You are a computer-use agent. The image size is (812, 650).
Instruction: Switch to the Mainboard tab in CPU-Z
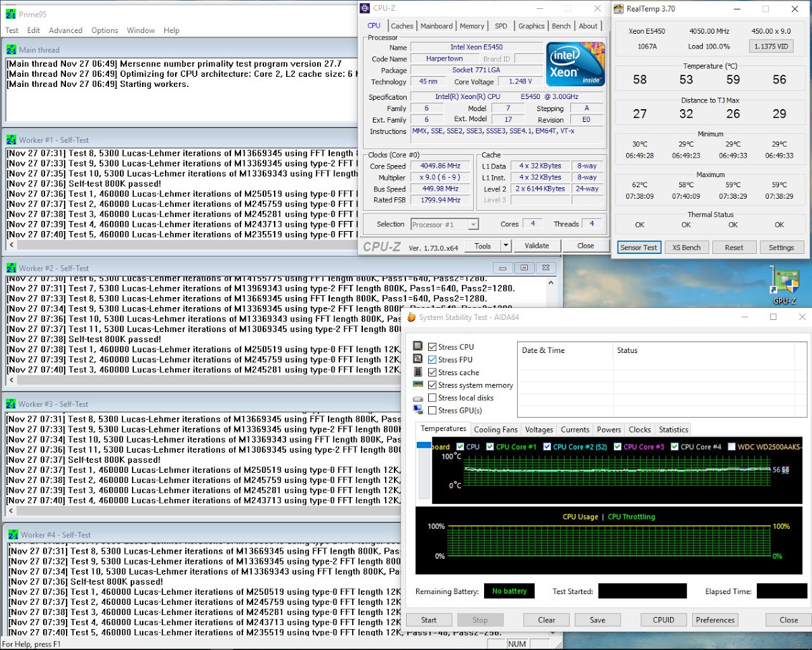(x=436, y=26)
